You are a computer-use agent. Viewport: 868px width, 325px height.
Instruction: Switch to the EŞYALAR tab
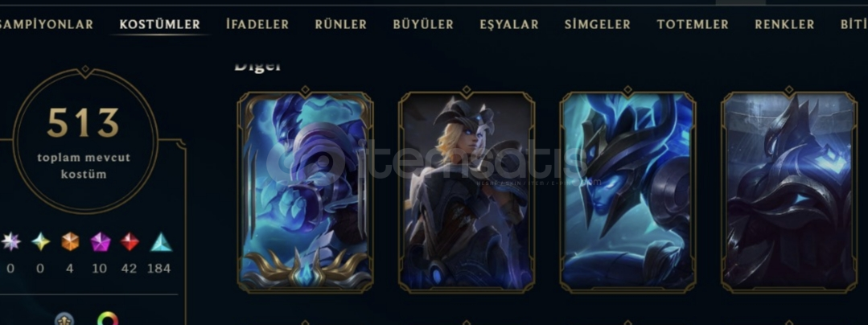click(508, 24)
